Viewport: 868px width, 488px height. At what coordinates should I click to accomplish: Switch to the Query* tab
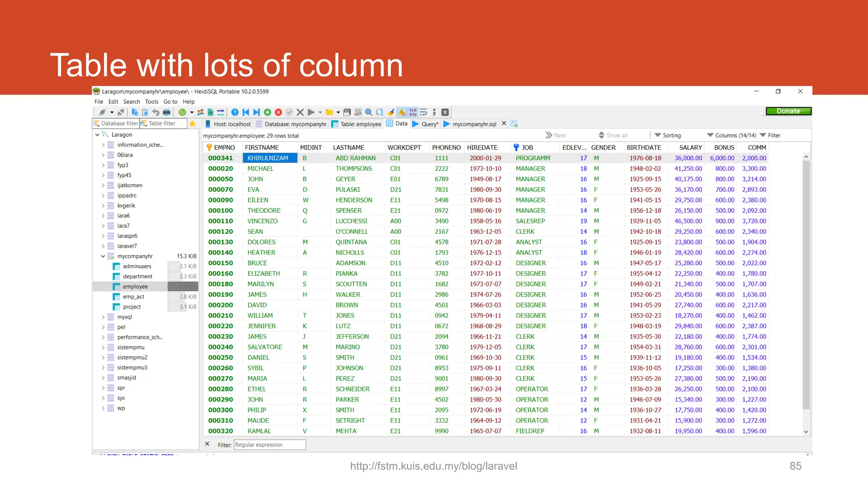coord(426,124)
